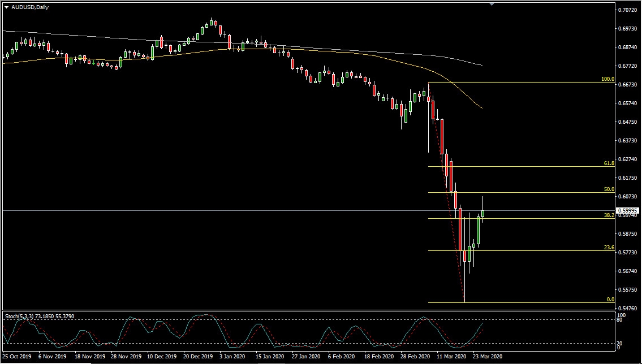
Task: Click the chart shift triangle marker at top
Action: tap(492, 4)
